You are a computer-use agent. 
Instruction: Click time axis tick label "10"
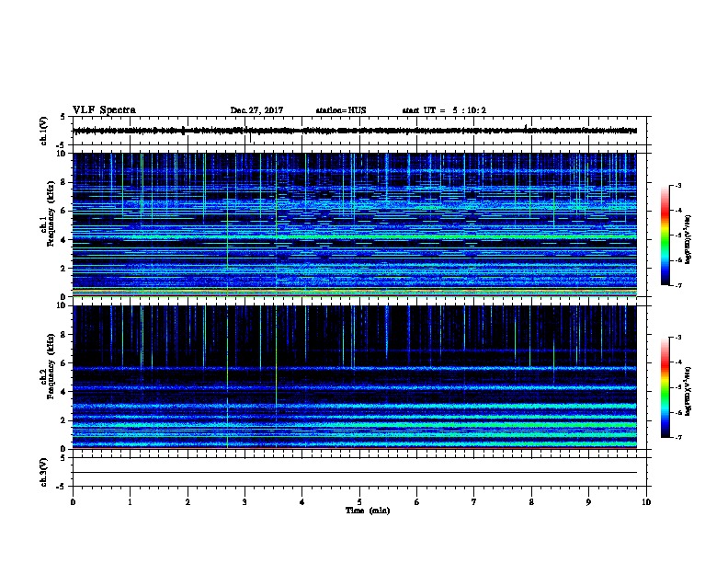[x=646, y=502]
